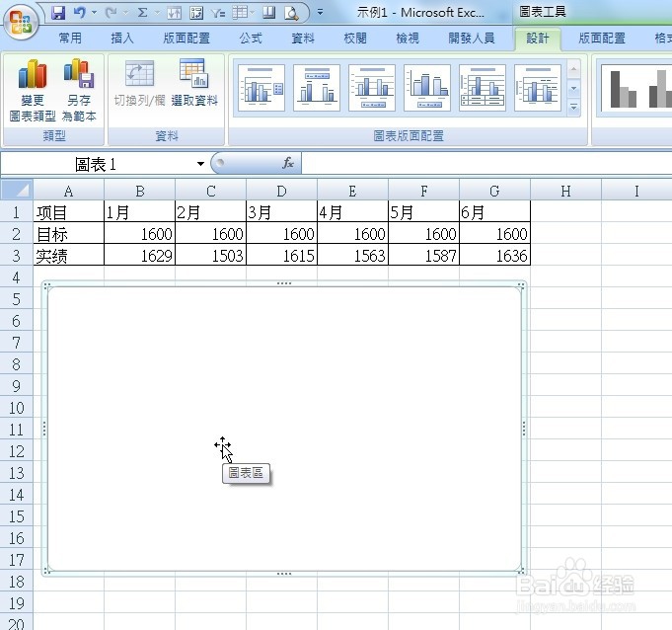
Task: Expand the Redo dropdown arrow
Action: [x=125, y=13]
